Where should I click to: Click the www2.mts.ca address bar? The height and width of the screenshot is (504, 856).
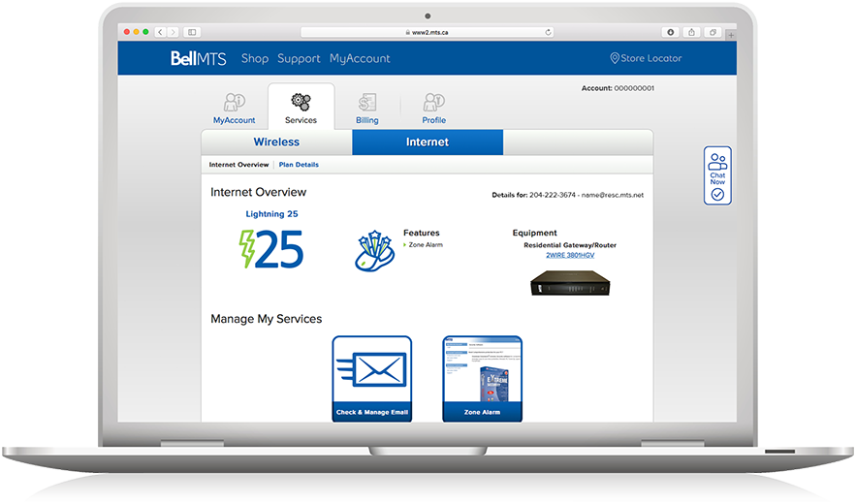[x=427, y=32]
